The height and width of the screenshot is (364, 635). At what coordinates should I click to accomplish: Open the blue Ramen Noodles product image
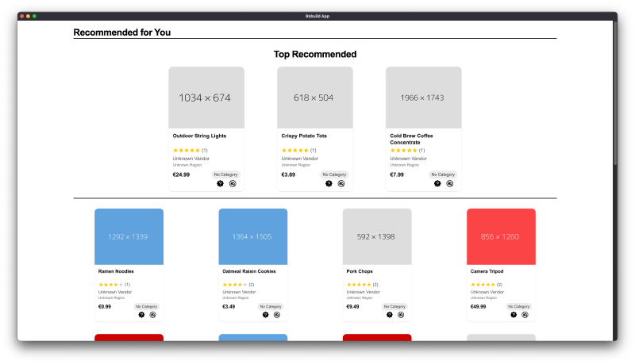click(129, 236)
